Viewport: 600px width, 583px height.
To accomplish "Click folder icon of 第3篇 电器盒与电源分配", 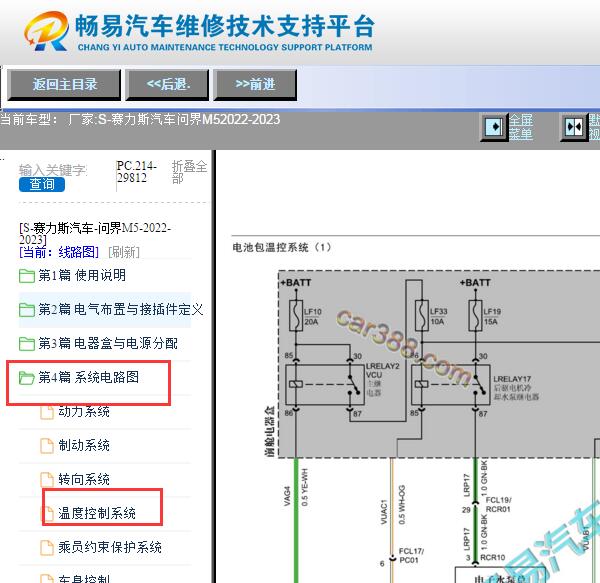I will point(27,344).
